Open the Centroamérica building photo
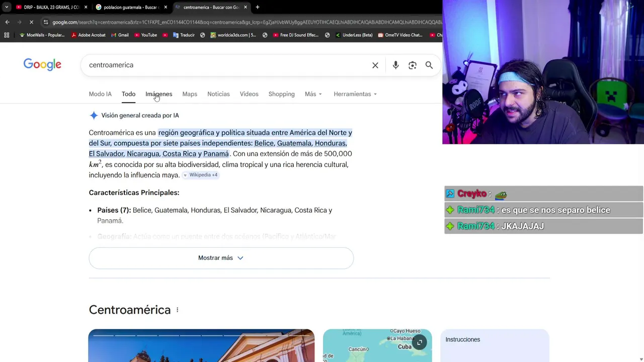The image size is (644, 362). tap(201, 346)
